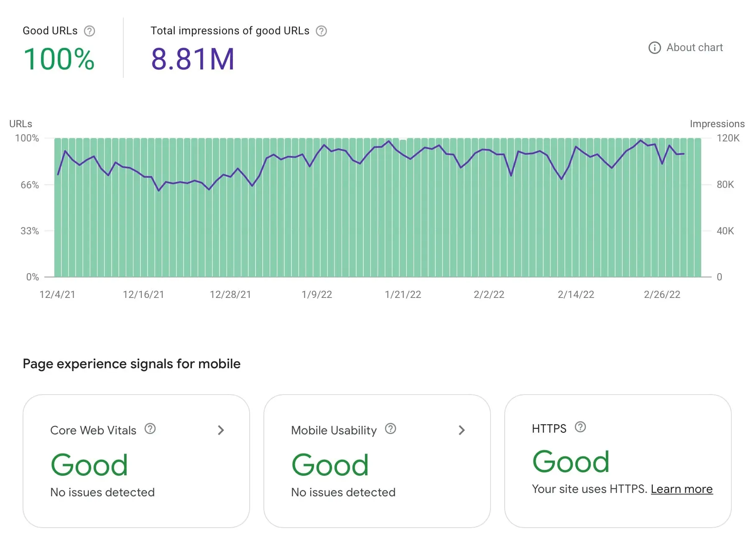This screenshot has width=756, height=554.
Task: Click the 8.81M total impressions value
Action: click(x=192, y=59)
